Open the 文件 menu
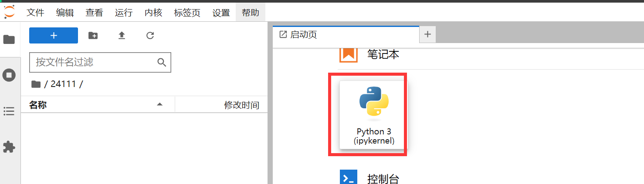Viewport: 644px width, 184px height. point(36,13)
